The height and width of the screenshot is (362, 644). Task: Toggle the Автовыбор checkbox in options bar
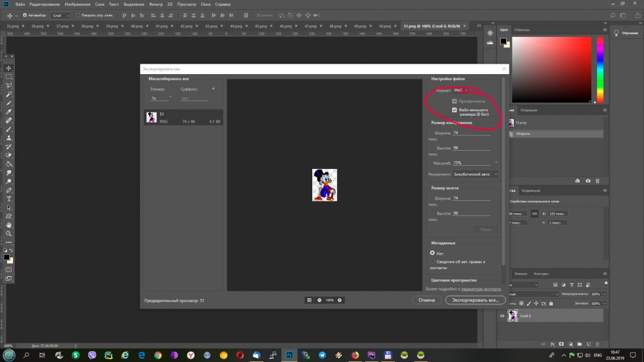click(x=25, y=15)
